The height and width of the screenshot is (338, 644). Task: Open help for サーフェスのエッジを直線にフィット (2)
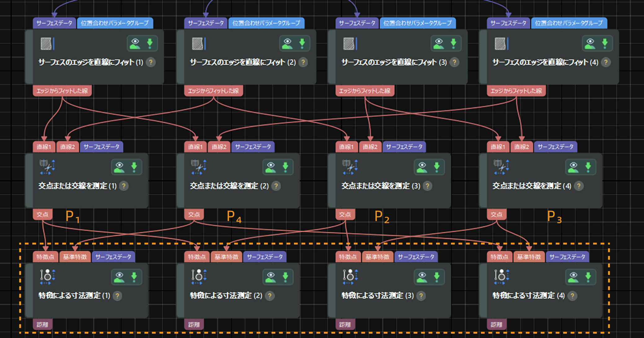tap(303, 62)
